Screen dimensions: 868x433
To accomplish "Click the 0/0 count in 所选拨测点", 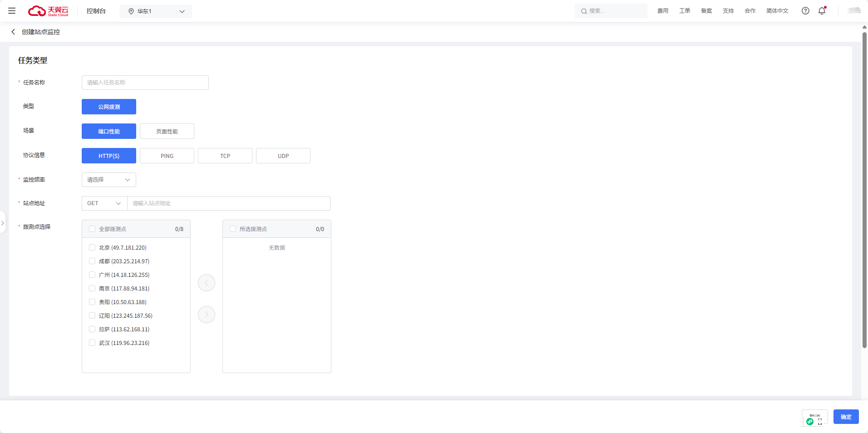I will (320, 229).
